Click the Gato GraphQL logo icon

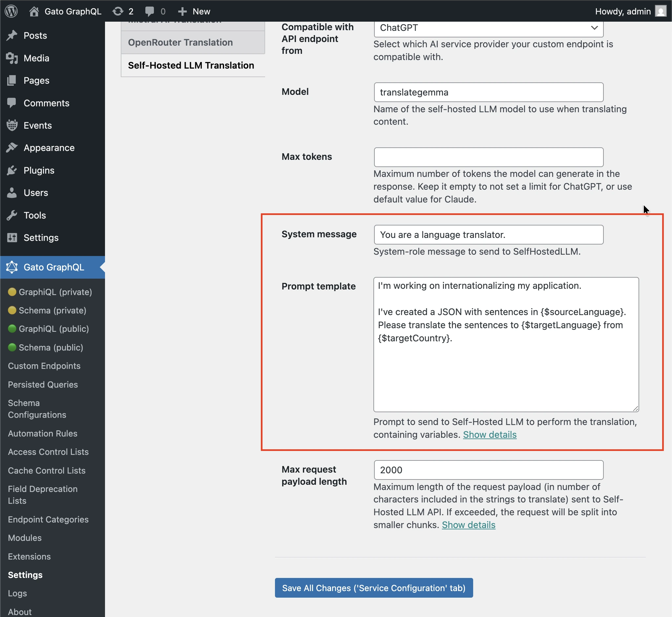click(12, 267)
